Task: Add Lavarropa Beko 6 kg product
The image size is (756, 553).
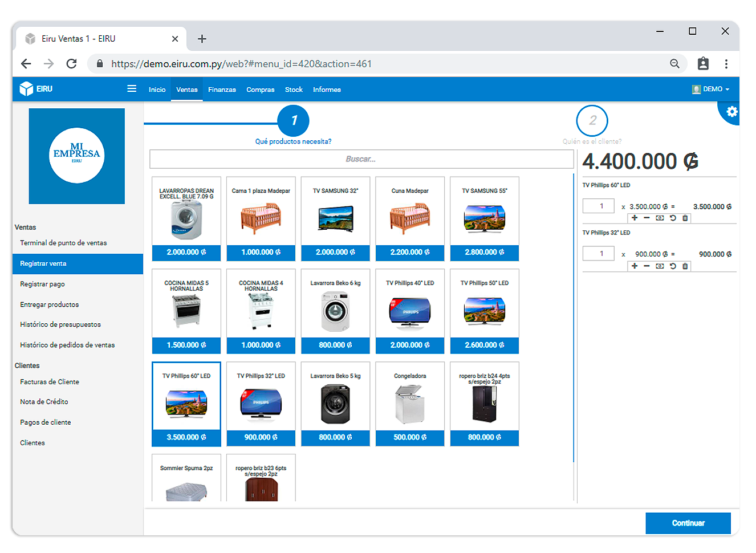Action: pyautogui.click(x=335, y=311)
